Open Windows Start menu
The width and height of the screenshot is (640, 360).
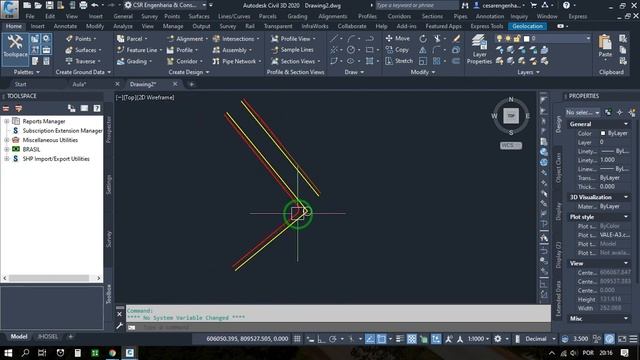click(8, 353)
